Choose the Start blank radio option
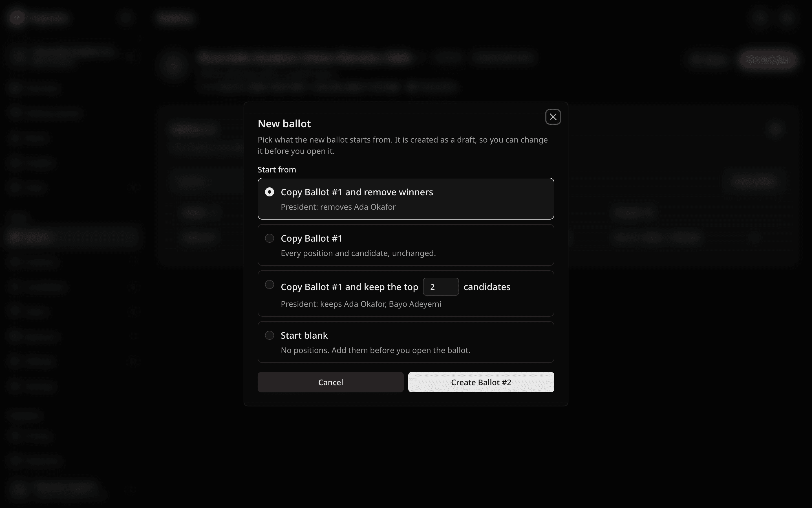The image size is (812, 508). pos(270,335)
